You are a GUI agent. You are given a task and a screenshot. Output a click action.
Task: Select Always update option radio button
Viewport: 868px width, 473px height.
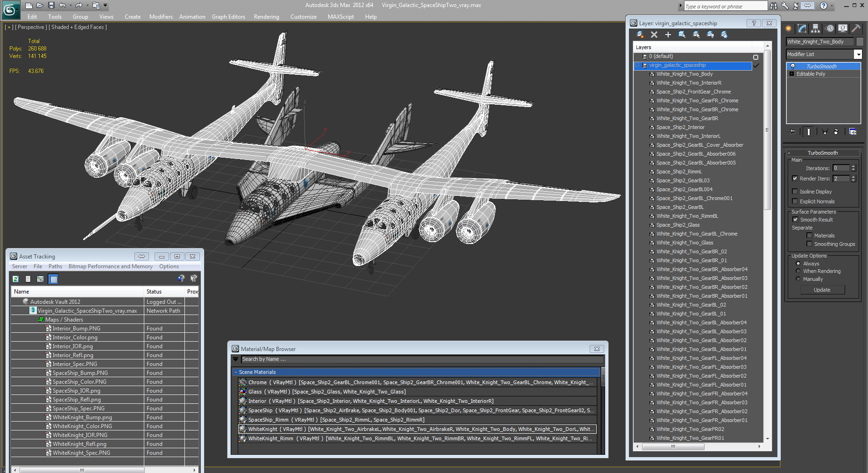click(x=798, y=264)
